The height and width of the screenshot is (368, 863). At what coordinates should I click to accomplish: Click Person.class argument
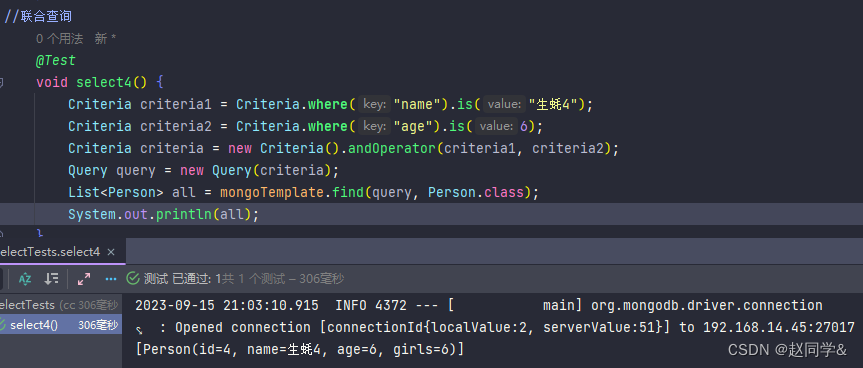pos(476,193)
